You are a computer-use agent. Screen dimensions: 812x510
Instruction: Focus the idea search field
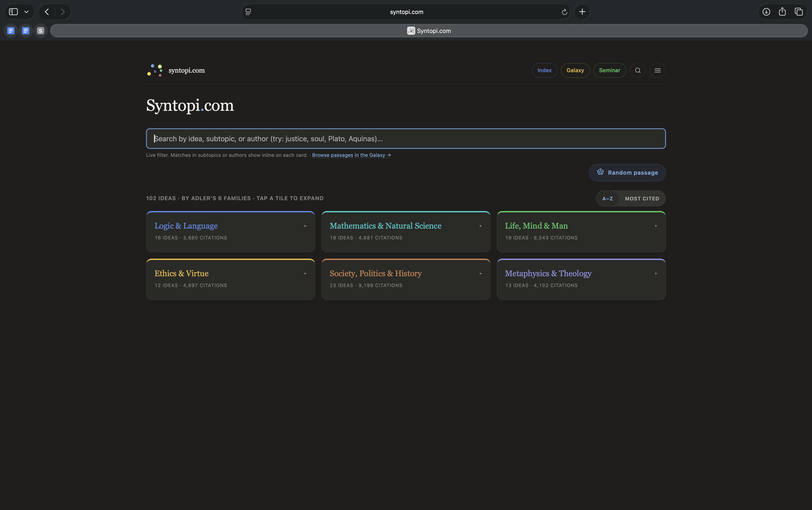406,138
